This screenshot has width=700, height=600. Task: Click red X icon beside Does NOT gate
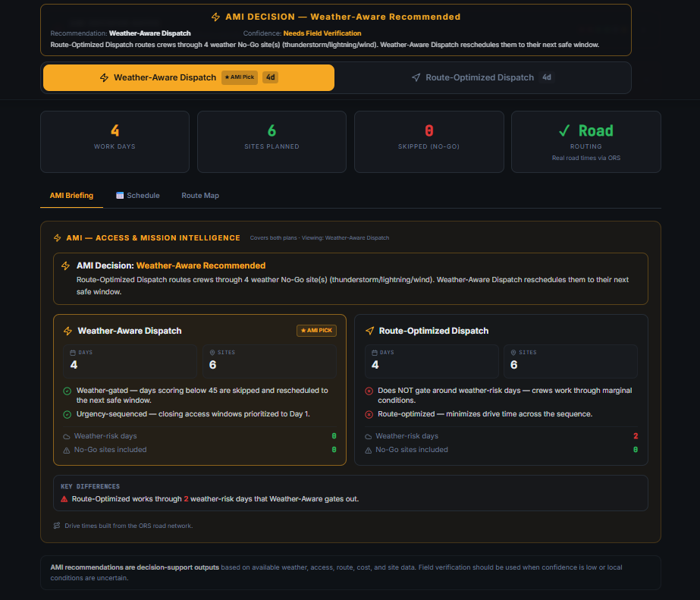[x=369, y=391]
